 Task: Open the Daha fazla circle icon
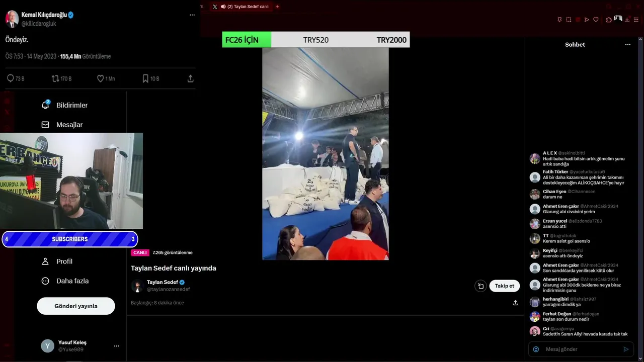tap(45, 281)
